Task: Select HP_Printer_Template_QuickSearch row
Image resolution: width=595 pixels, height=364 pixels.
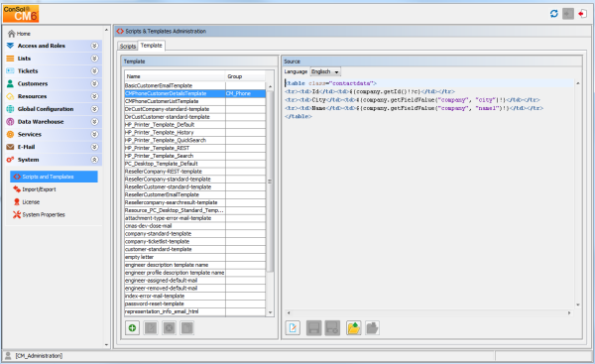Action: tap(195, 140)
